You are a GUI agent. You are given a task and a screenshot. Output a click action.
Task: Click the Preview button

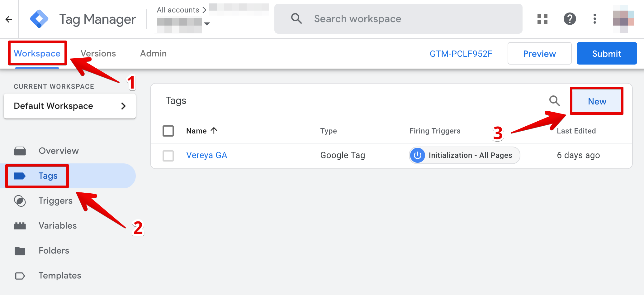539,53
